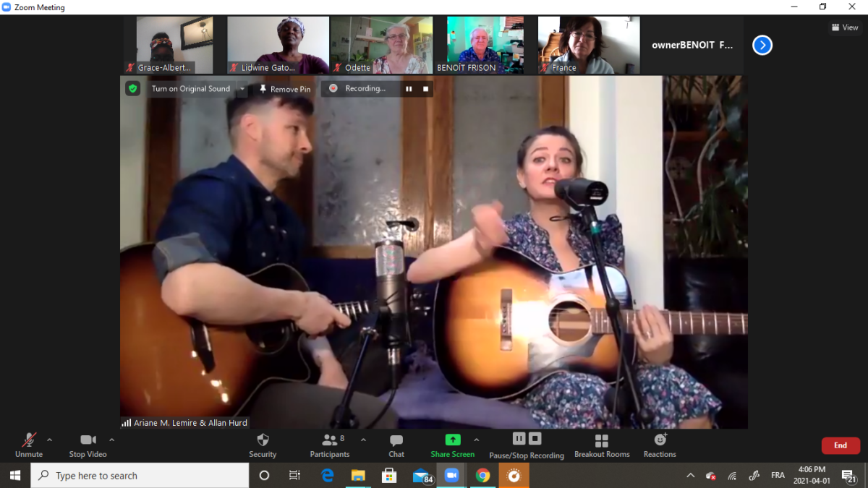Screen dimensions: 868x488
Task: Click the red End button
Action: pos(841,445)
